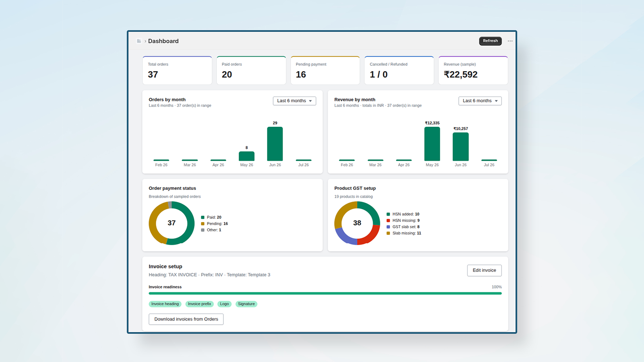This screenshot has height=362, width=644.
Task: Click the app icon beside the Dashboard breadcrumb
Action: pos(139,41)
